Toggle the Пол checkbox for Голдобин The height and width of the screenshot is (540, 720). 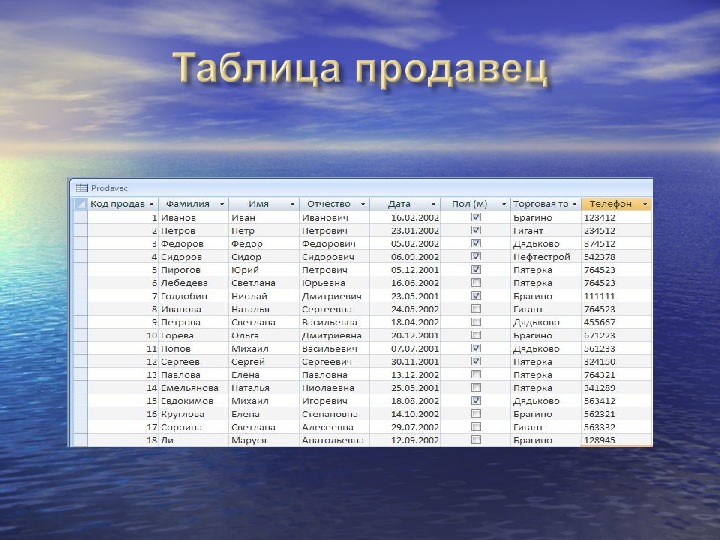click(x=476, y=296)
